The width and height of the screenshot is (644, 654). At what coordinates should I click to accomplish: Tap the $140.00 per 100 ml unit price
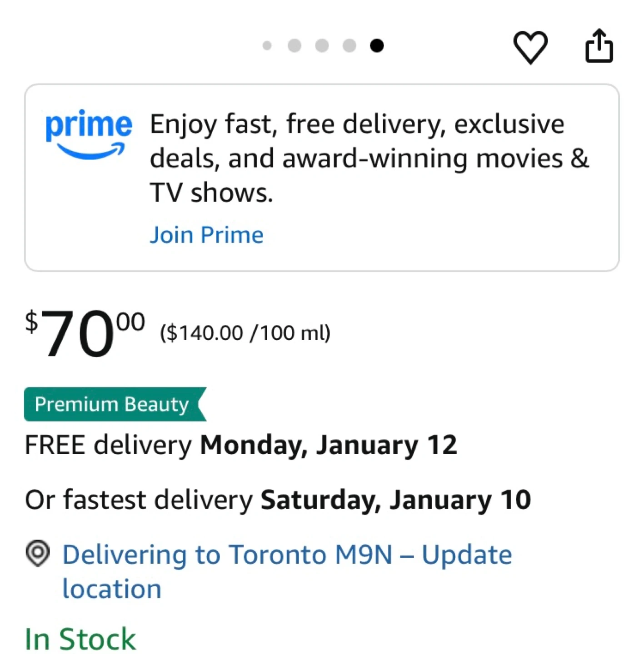point(245,333)
